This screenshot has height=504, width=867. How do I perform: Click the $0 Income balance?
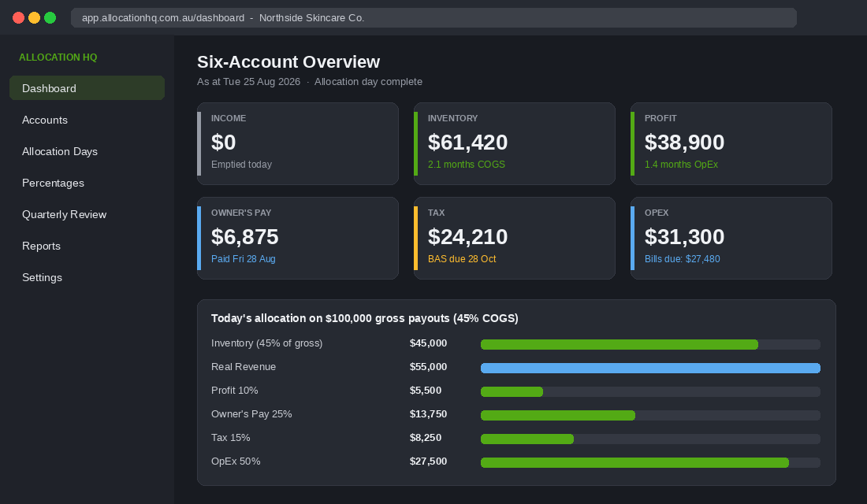click(x=223, y=143)
